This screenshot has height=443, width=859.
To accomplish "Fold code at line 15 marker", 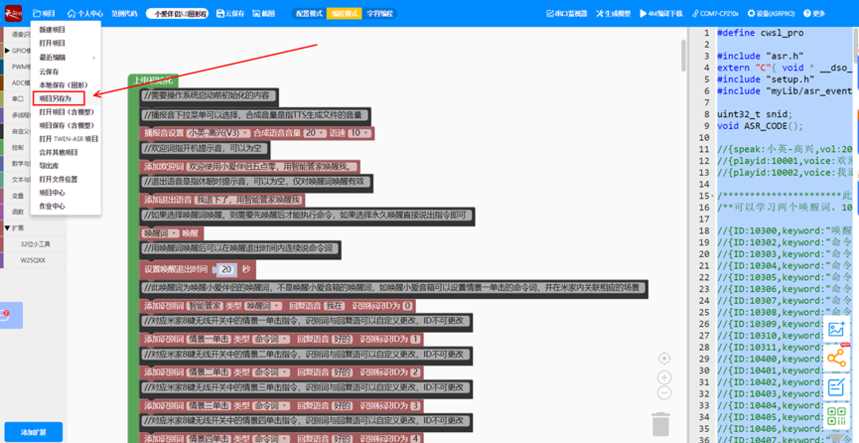I will (713, 196).
